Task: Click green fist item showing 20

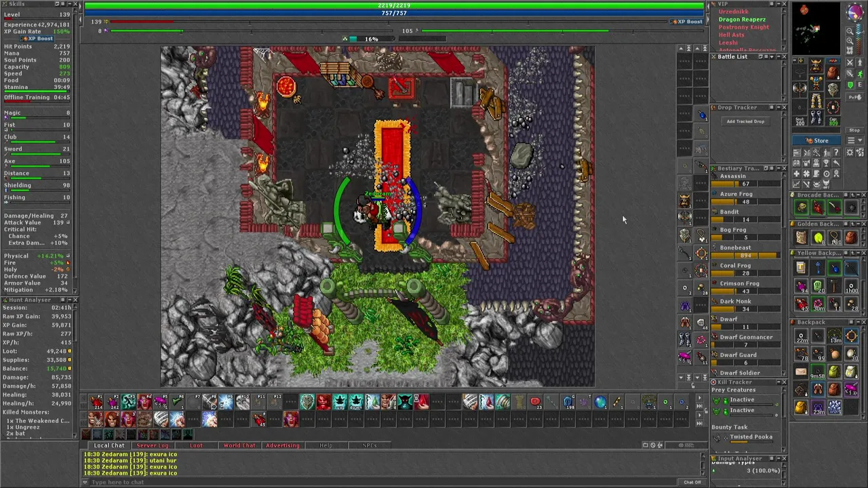Action: (x=818, y=285)
